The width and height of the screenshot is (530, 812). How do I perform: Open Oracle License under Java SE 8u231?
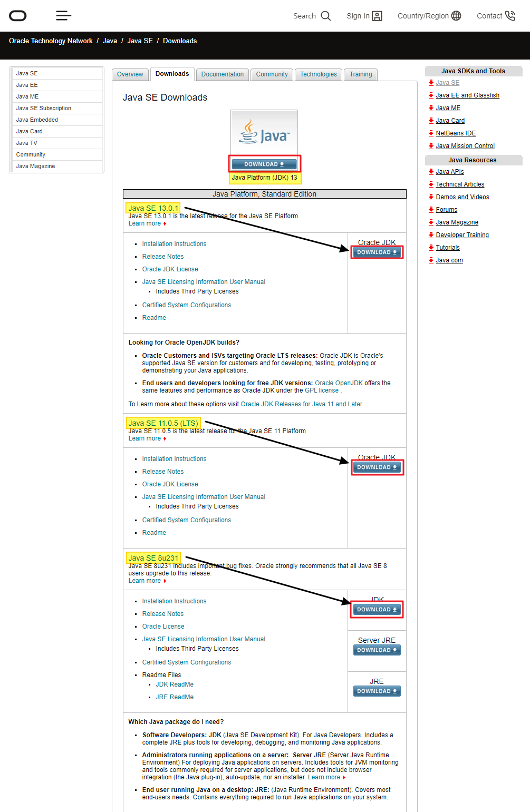pos(163,627)
